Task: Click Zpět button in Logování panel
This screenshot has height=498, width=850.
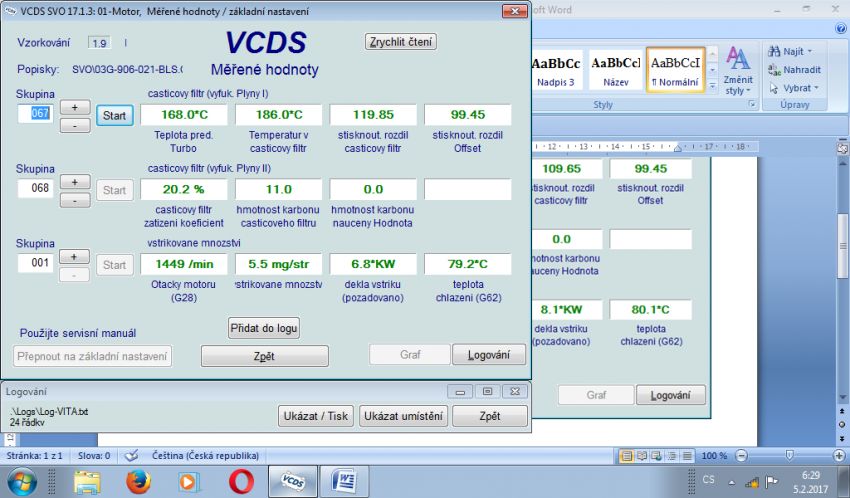Action: (490, 416)
